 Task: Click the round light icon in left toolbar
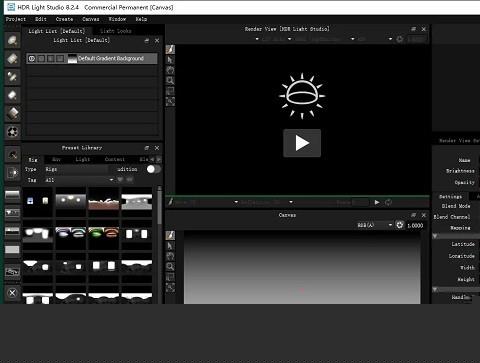click(x=12, y=41)
